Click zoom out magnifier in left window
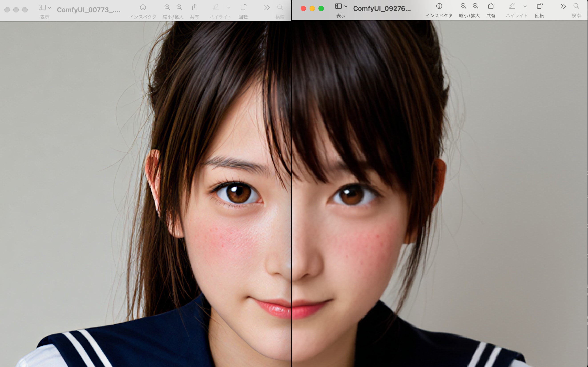This screenshot has width=588, height=367. [x=167, y=8]
